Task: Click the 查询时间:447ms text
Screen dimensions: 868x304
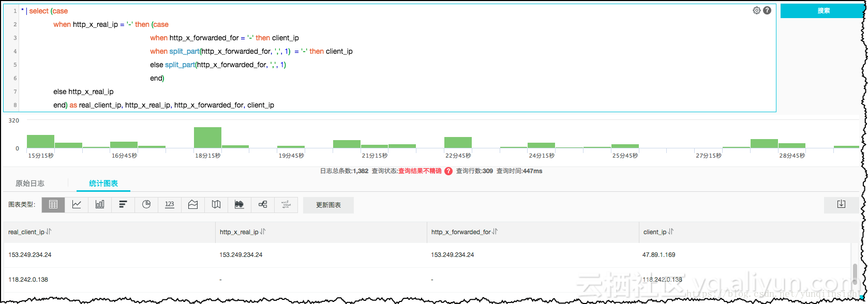Action: click(519, 171)
